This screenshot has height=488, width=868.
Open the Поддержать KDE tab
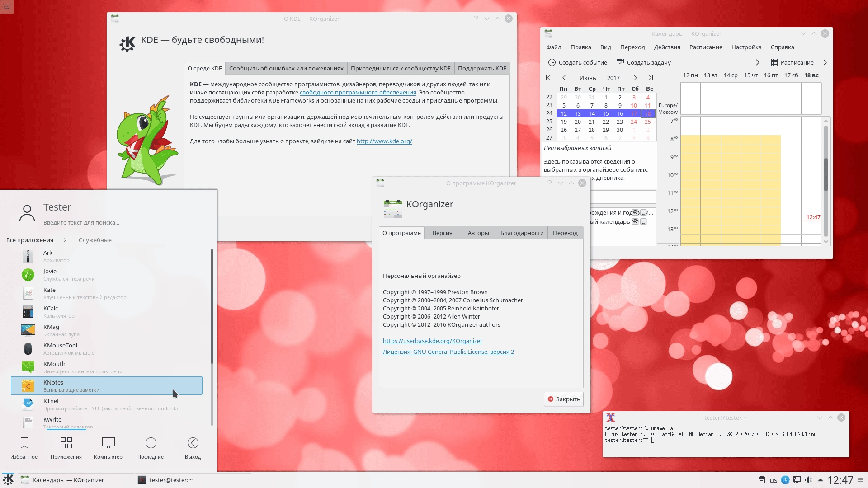tap(482, 68)
